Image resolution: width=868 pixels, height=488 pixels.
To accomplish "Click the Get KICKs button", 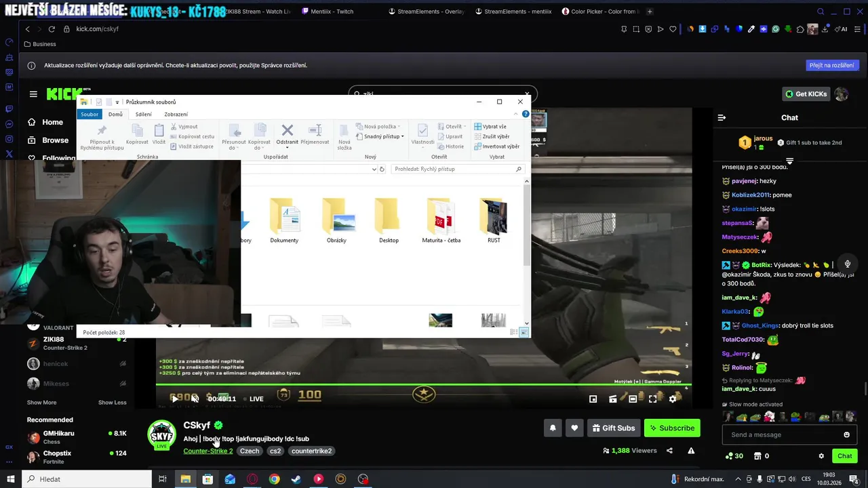I will (x=806, y=94).
